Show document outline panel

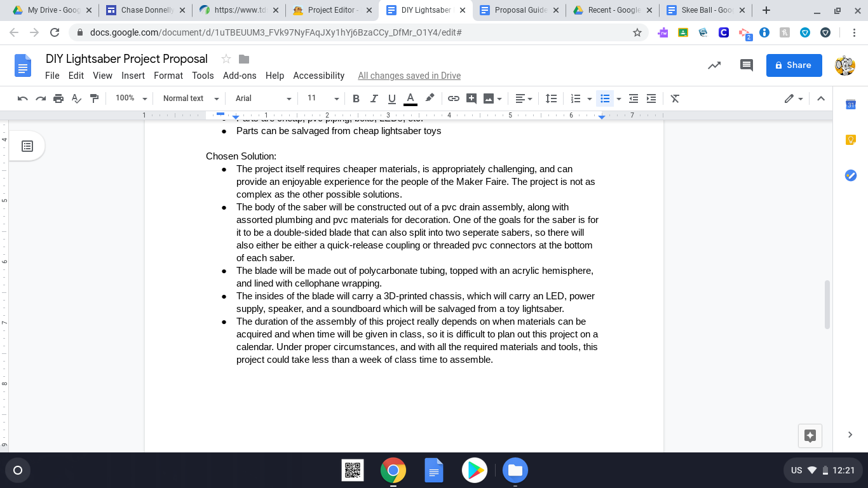27,146
